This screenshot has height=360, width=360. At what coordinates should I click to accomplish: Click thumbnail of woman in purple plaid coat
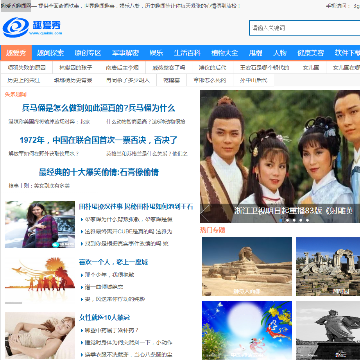40,224
